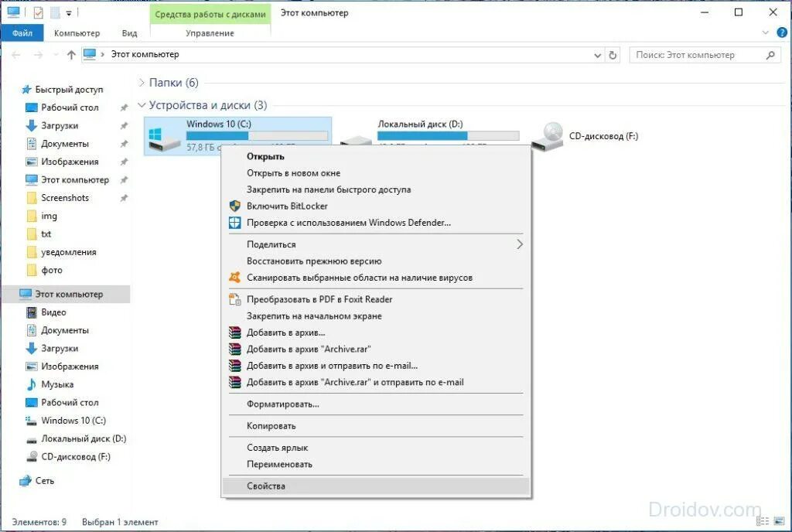Image resolution: width=792 pixels, height=532 pixels.
Task: Open quick access toolbar customize dropdown
Action: pyautogui.click(x=69, y=13)
